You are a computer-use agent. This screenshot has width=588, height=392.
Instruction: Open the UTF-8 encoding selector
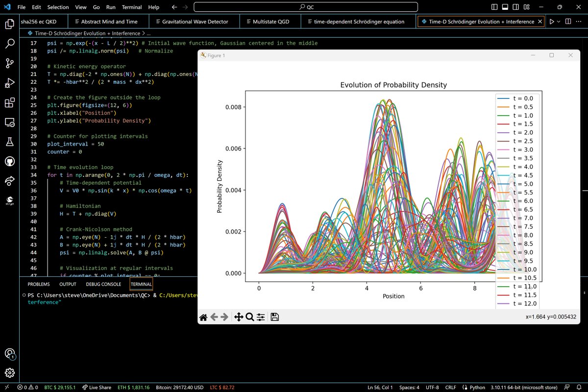tap(432, 387)
